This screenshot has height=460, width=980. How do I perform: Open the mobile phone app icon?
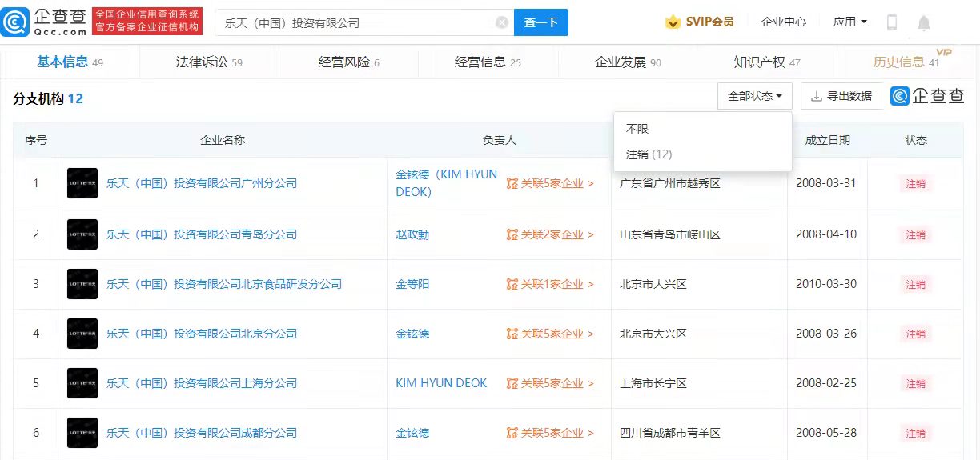coord(891,22)
